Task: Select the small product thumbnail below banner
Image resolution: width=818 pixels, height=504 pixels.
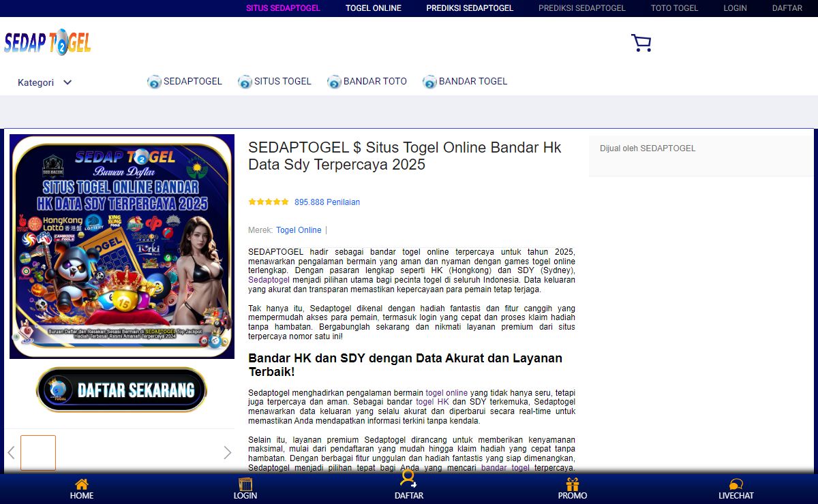Action: [x=38, y=453]
